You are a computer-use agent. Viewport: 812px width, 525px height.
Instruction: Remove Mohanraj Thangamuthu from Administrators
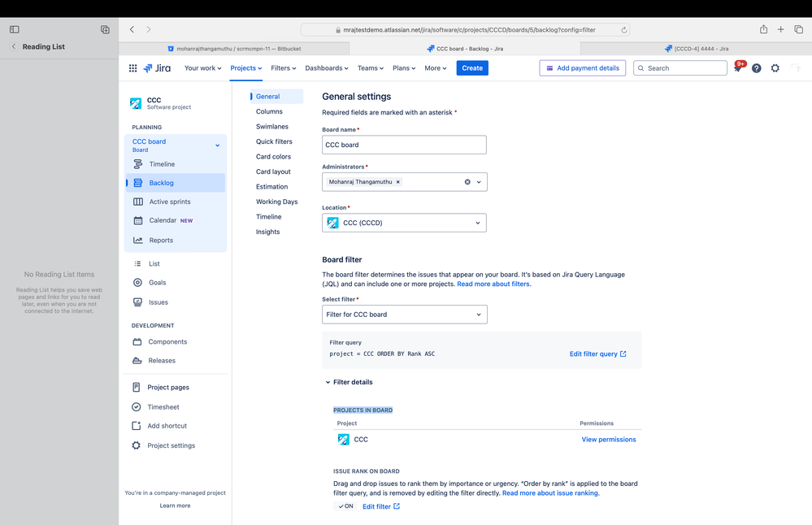397,182
